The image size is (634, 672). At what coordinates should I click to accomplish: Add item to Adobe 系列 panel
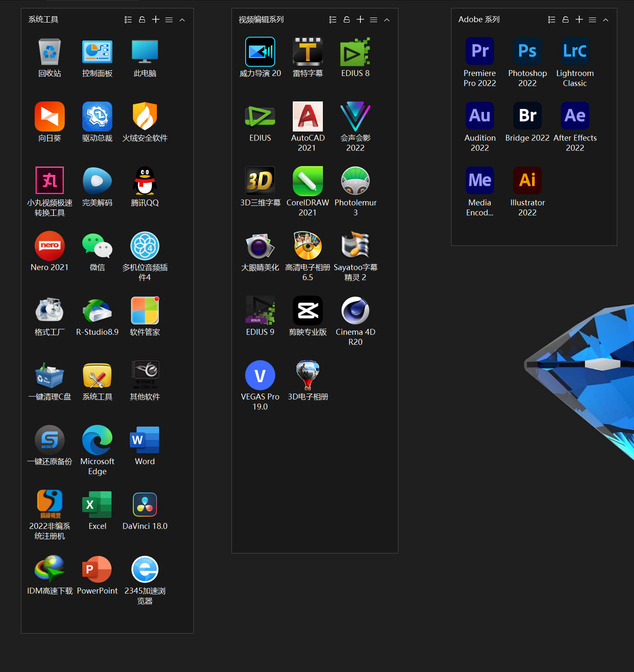pyautogui.click(x=579, y=20)
